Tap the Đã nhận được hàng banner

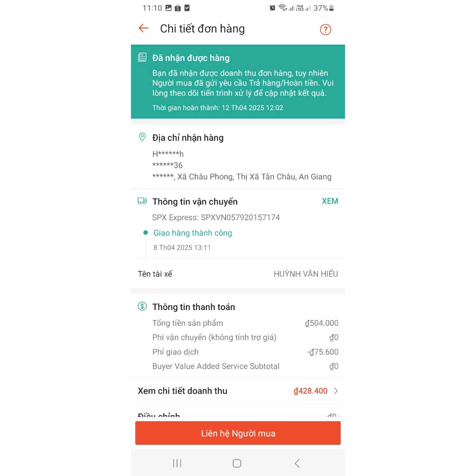pyautogui.click(x=238, y=81)
